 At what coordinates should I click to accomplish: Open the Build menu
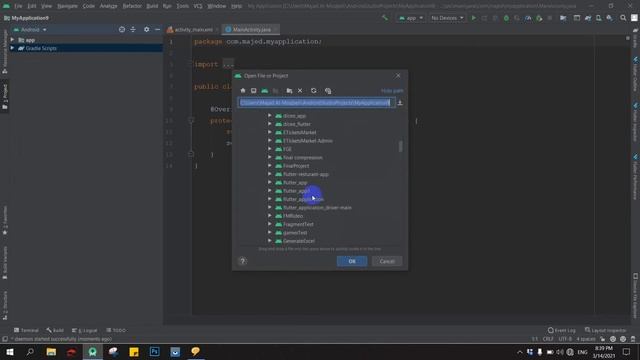[152, 6]
